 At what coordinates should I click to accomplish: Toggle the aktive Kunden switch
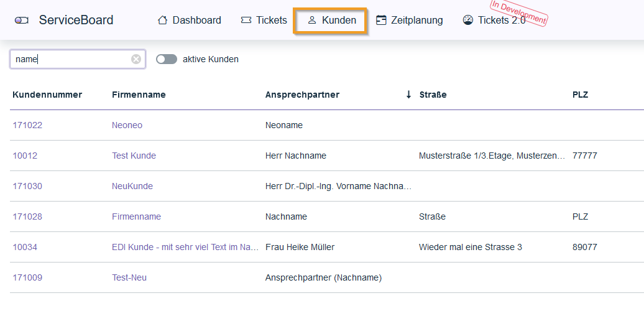click(167, 59)
